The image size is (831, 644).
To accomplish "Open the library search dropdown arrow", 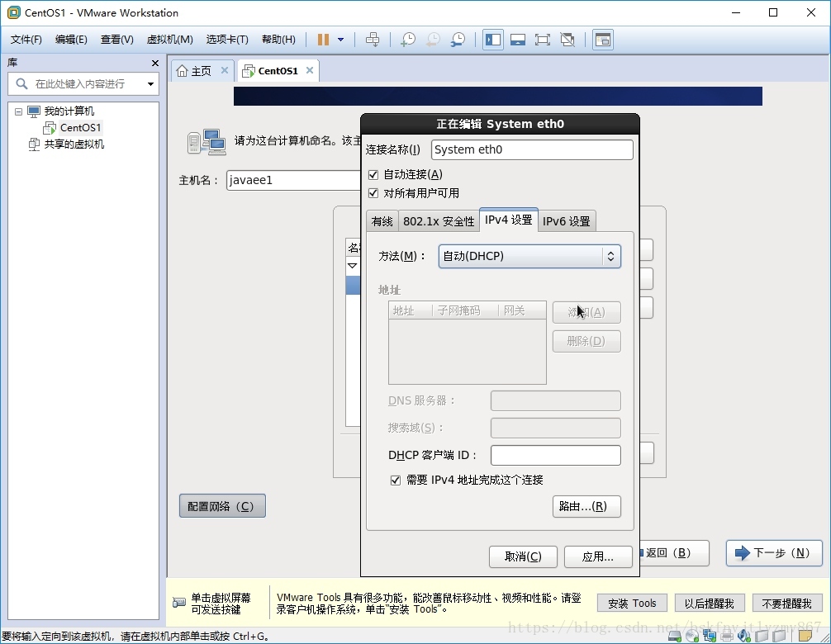I will (150, 83).
